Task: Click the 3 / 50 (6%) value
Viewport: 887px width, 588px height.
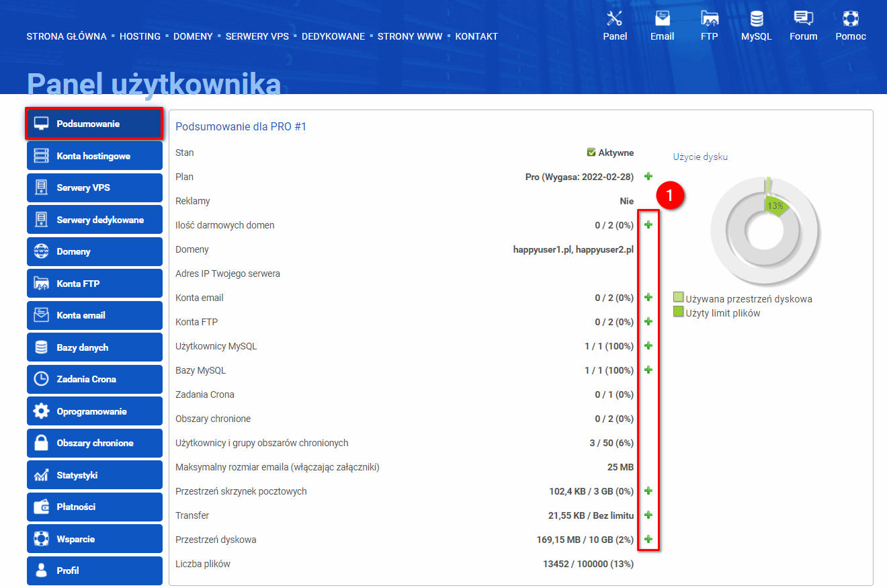Action: pyautogui.click(x=611, y=443)
